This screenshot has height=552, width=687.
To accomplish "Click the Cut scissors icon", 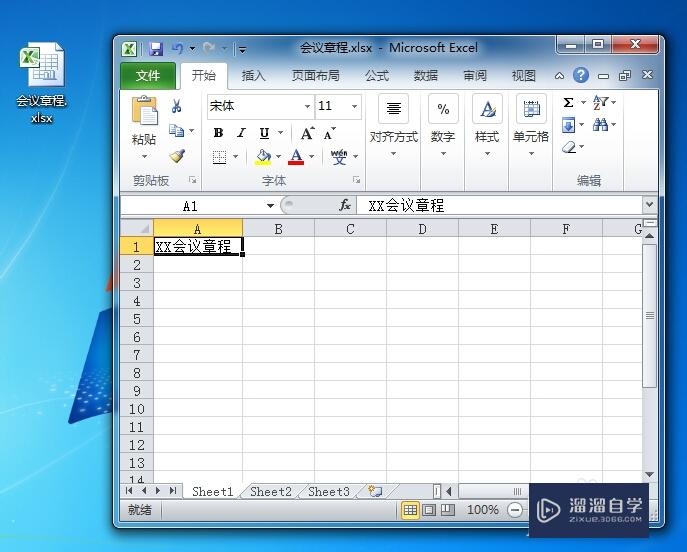I will (177, 106).
